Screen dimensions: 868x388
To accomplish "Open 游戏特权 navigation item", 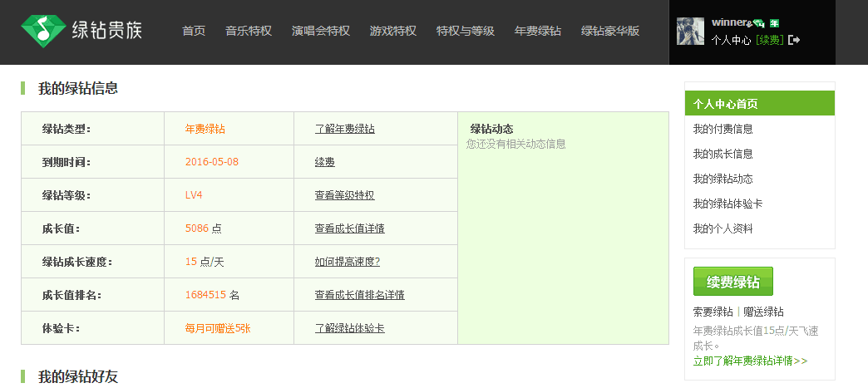I will pyautogui.click(x=393, y=31).
